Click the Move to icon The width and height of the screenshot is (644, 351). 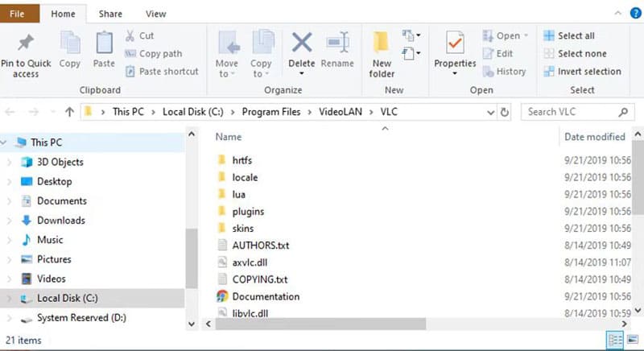229,43
